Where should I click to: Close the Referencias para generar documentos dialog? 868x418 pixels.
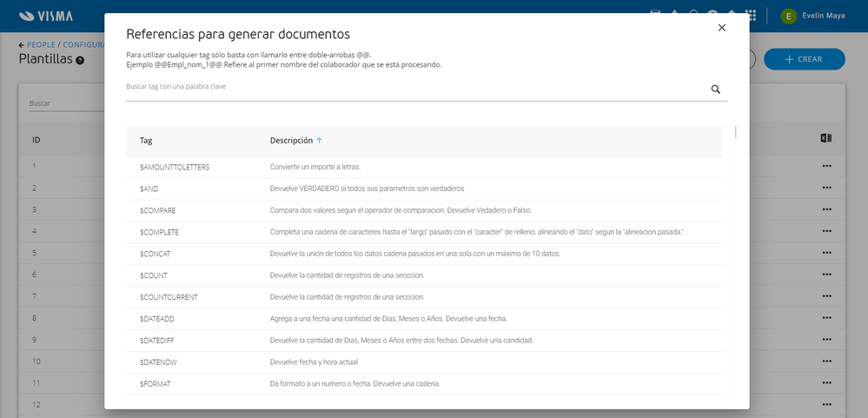(x=721, y=28)
